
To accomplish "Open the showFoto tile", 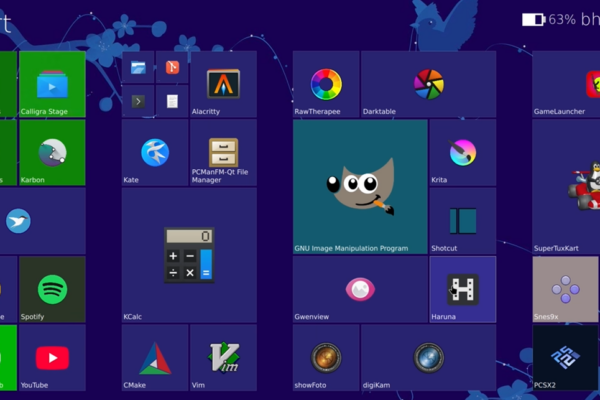I will click(326, 357).
